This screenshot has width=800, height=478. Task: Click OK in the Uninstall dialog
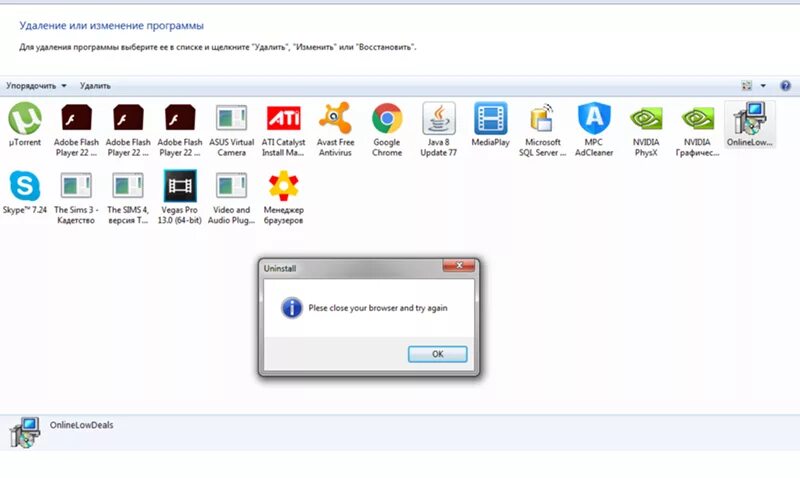pyautogui.click(x=437, y=354)
